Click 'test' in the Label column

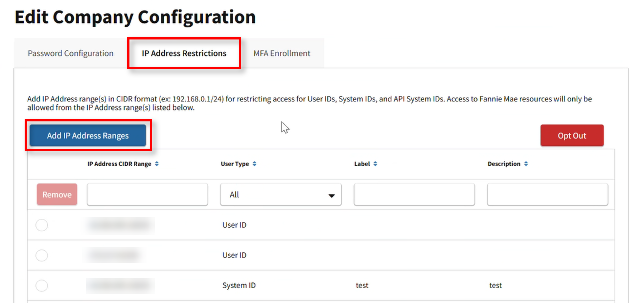362,286
